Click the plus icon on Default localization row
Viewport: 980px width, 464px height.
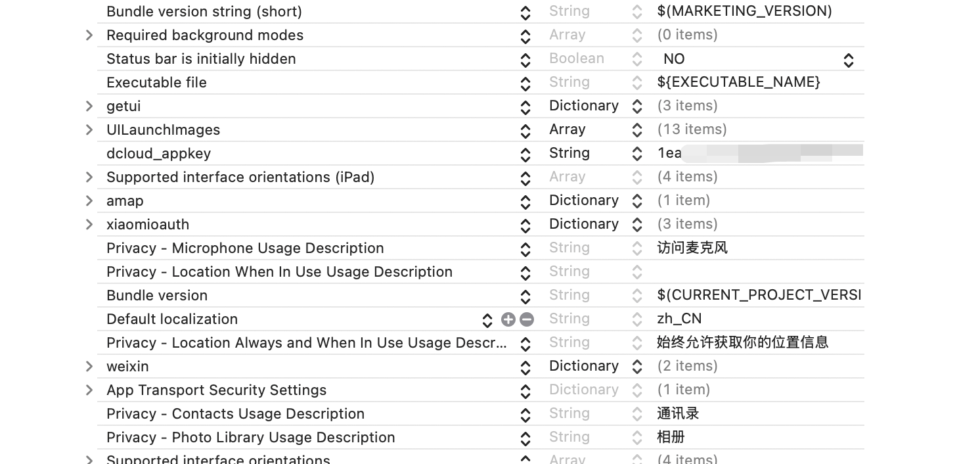508,319
